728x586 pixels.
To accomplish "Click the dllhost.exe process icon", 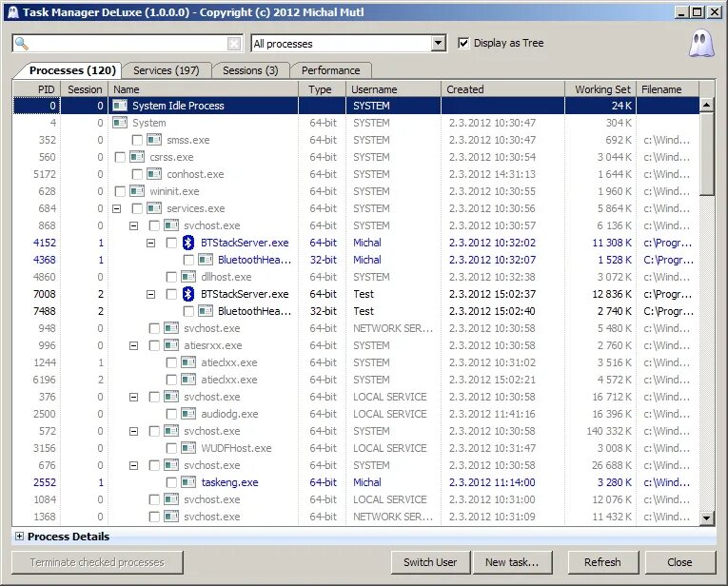I will pos(188,277).
